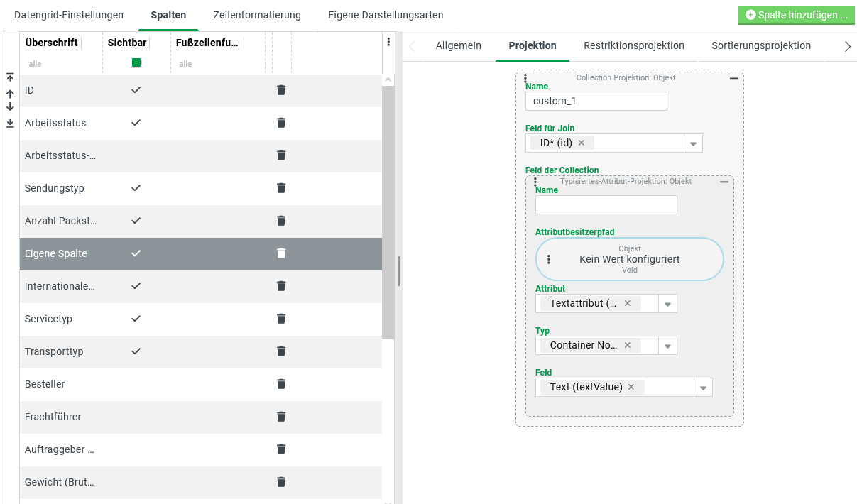
Task: Switch to the Restriktionsprojektion tab
Action: [x=633, y=45]
